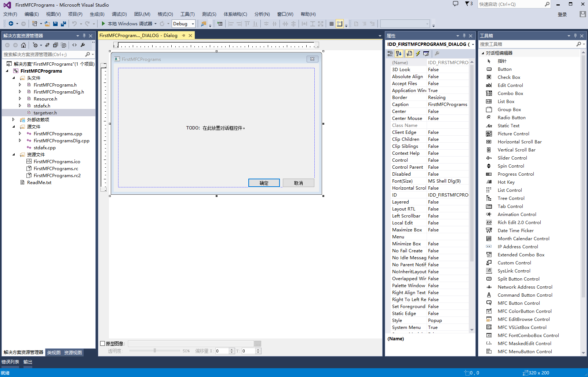Viewport: 588px width, 377px height.
Task: Click the Save All toolbar icon
Action: point(63,24)
